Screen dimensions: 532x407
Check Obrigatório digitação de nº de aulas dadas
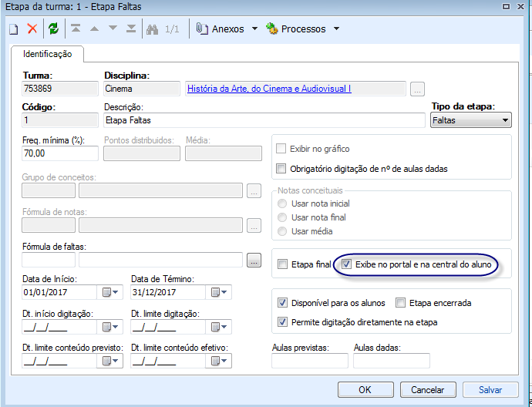coord(281,169)
